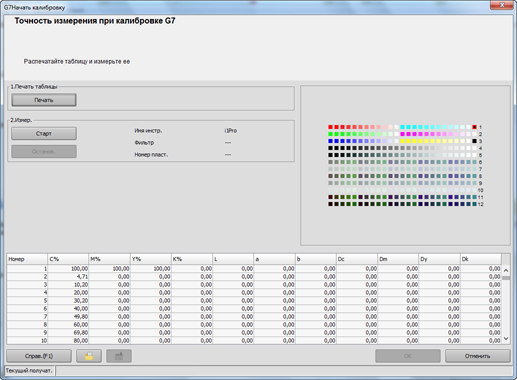Viewport: 517px width, 380px height.
Task: Click the grayed save icon button
Action: point(119,356)
